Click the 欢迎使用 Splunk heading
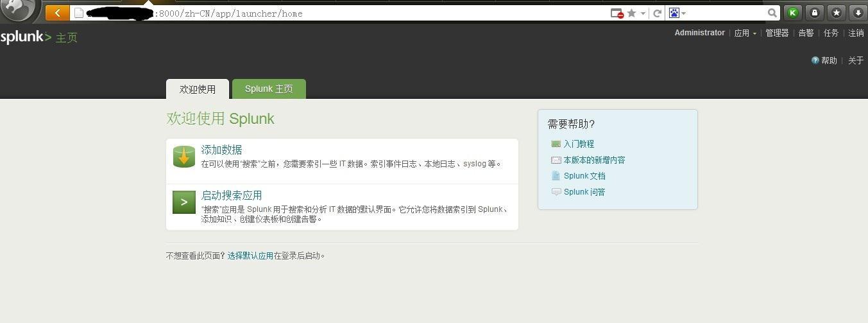The height and width of the screenshot is (323, 868). point(220,118)
